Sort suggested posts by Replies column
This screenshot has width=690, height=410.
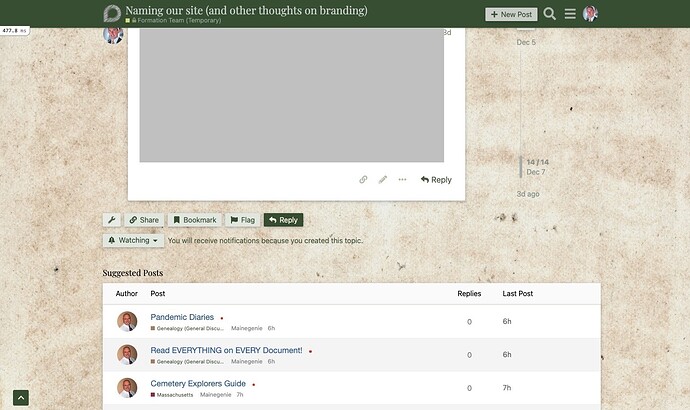click(469, 293)
